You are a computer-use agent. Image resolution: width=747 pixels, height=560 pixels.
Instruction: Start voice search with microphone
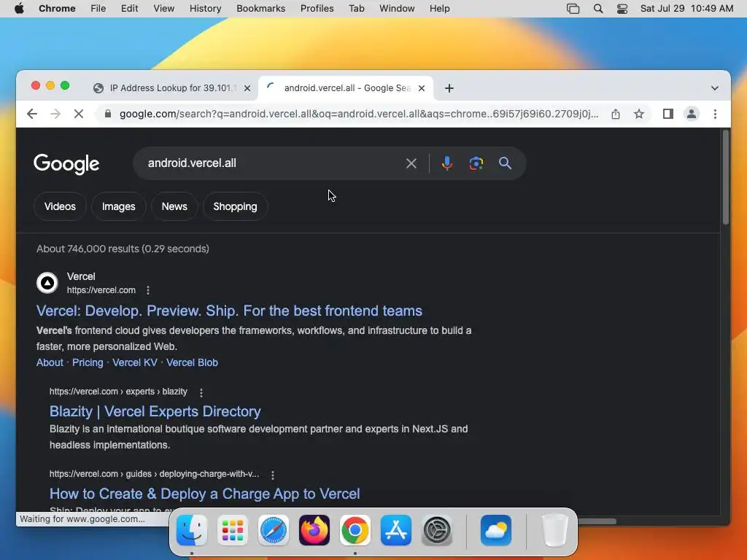(447, 163)
